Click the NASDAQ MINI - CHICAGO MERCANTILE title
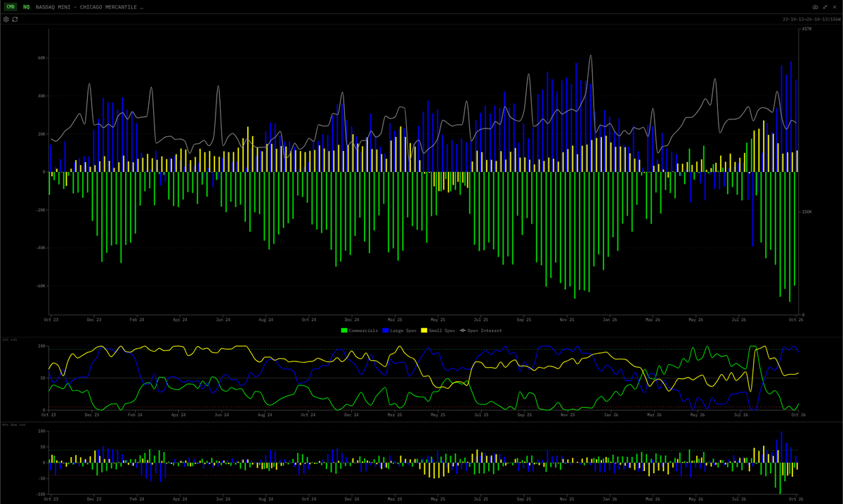This screenshot has width=843, height=504. [89, 7]
